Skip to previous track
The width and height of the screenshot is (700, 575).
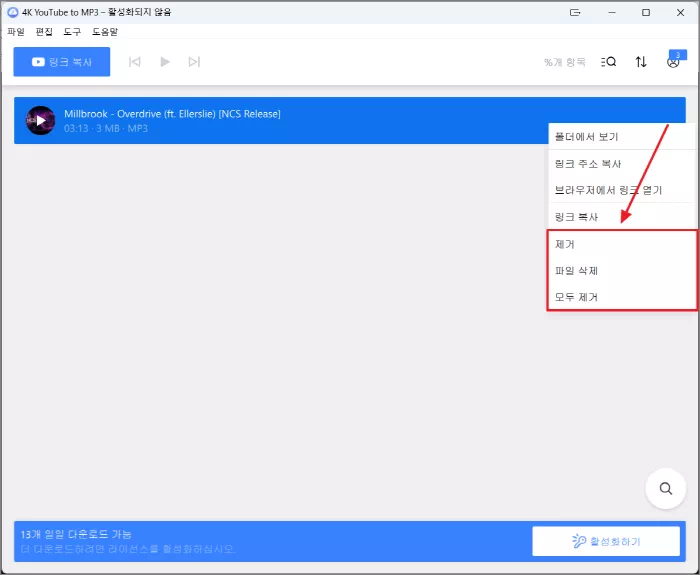(134, 62)
